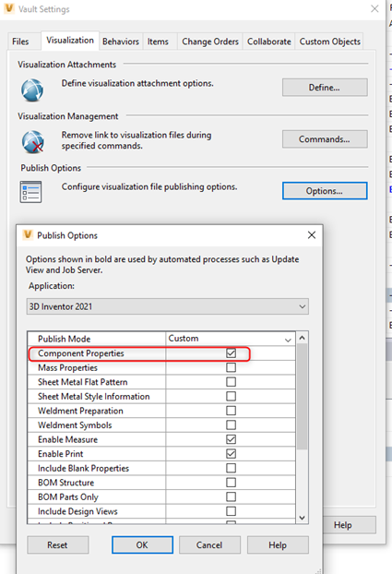Viewport: 392px width, 574px height.
Task: Click the options list vertical scrollbar thumb
Action: (x=302, y=397)
